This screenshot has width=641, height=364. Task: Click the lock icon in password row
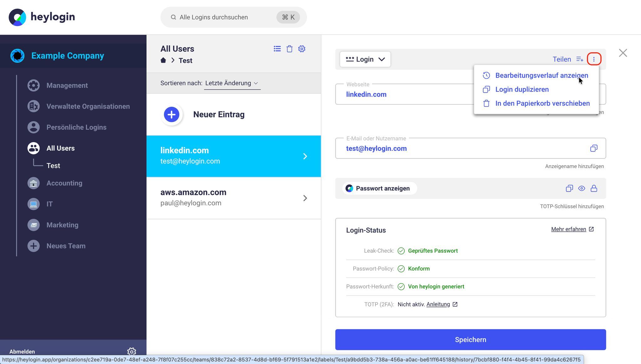[594, 188]
